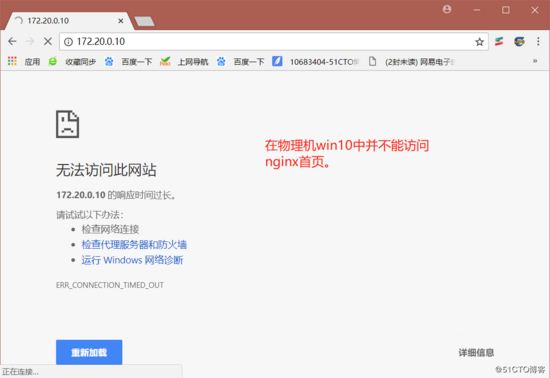Viewport: 550px width, 378px height.
Task: Focus the address bar showing 172.20.0.10
Action: click(x=274, y=42)
